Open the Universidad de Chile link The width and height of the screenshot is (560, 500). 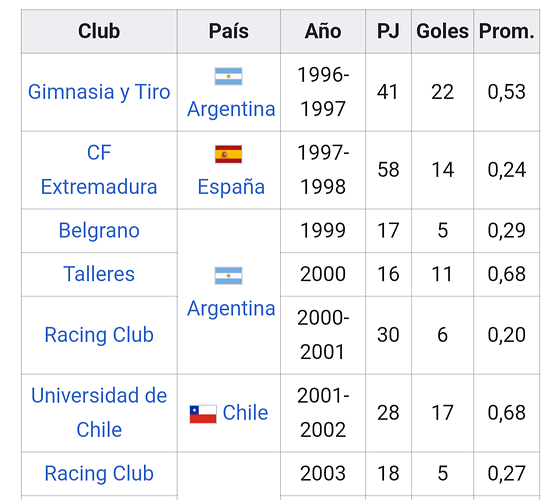coord(99,412)
